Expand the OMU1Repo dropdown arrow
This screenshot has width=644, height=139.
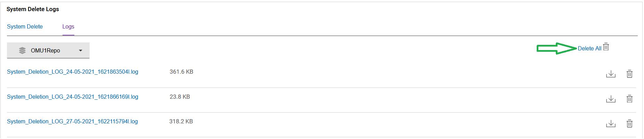[81, 50]
